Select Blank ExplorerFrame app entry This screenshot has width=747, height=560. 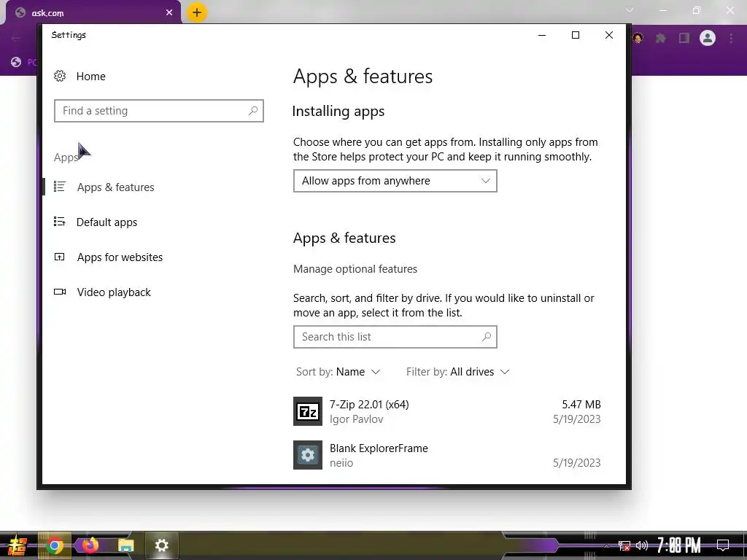click(447, 455)
